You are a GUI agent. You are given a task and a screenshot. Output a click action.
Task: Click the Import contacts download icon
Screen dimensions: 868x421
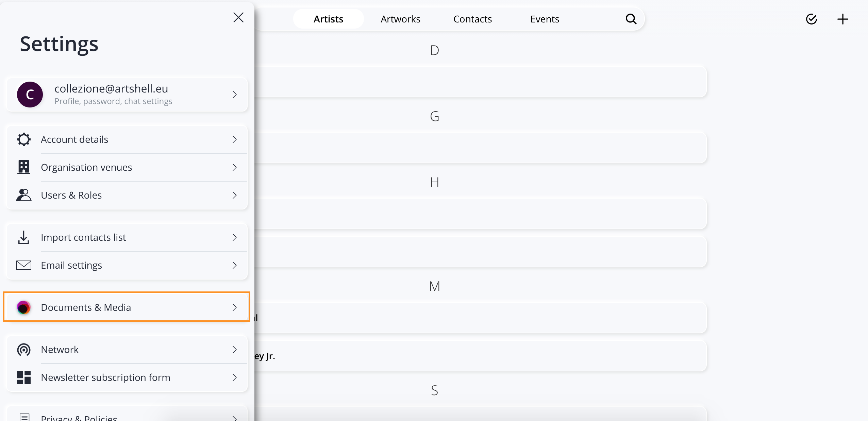[x=24, y=237]
